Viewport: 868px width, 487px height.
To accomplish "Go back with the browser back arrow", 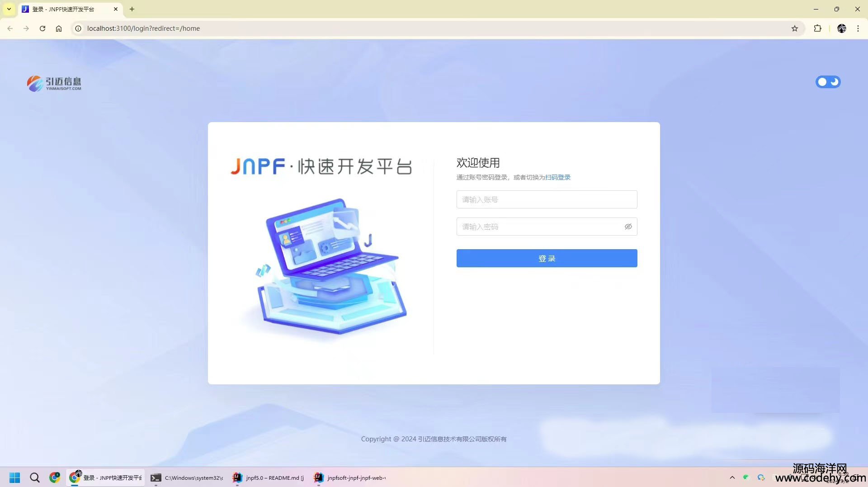I will 10,28.
